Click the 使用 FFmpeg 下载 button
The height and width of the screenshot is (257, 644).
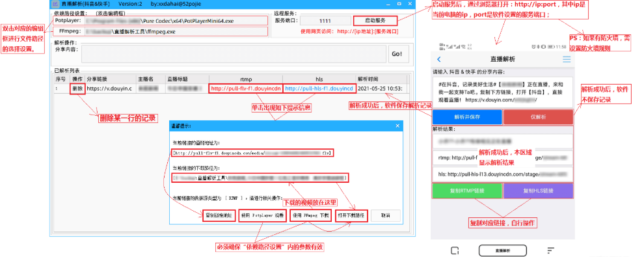point(310,215)
